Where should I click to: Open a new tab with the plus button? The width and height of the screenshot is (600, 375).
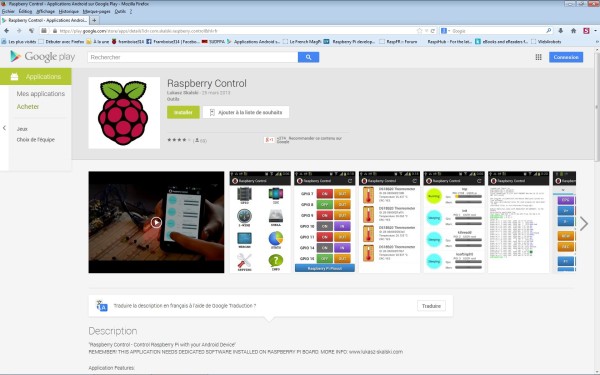click(x=94, y=20)
